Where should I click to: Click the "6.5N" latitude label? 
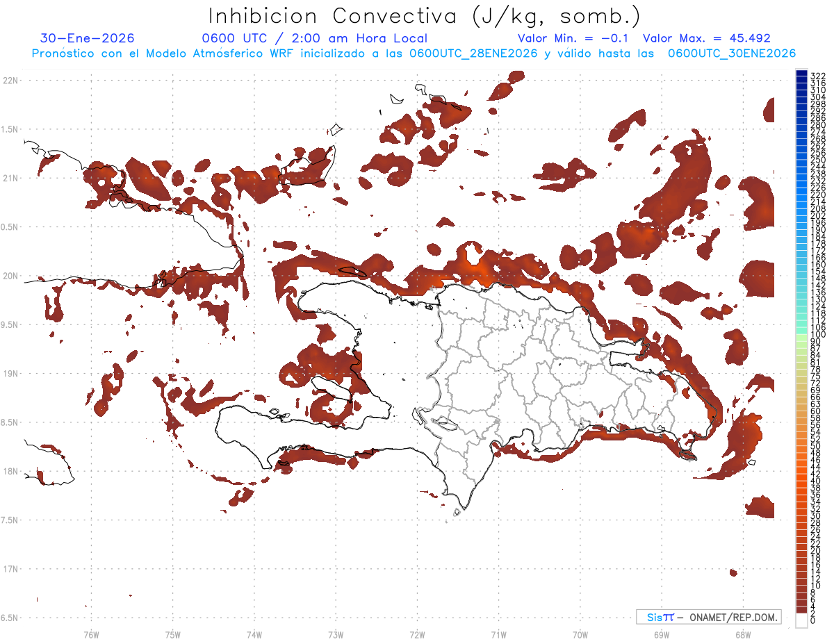10,618
